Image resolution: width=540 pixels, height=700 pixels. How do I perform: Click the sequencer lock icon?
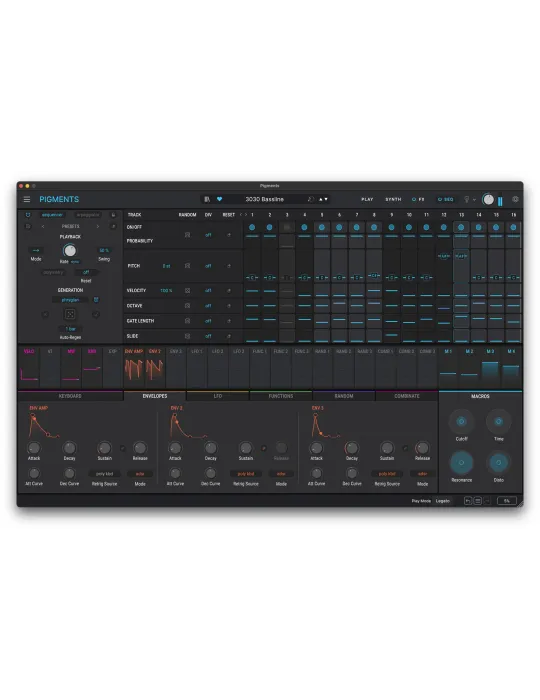coord(113,215)
